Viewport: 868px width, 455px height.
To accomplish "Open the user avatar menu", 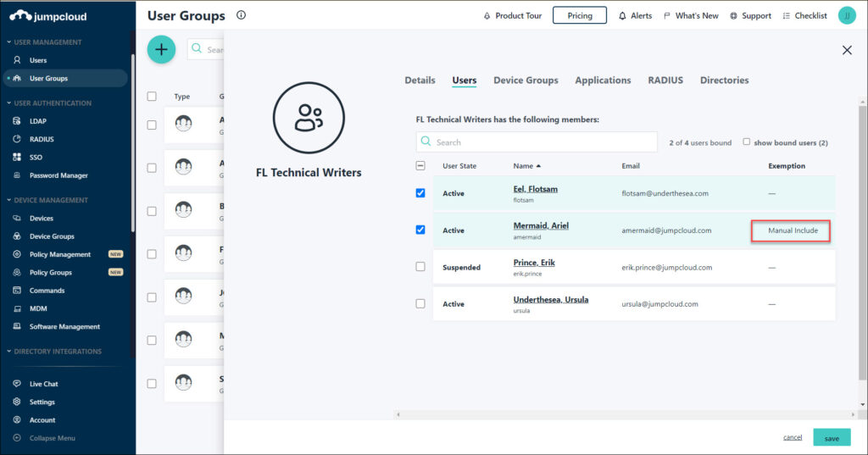I will 847,15.
